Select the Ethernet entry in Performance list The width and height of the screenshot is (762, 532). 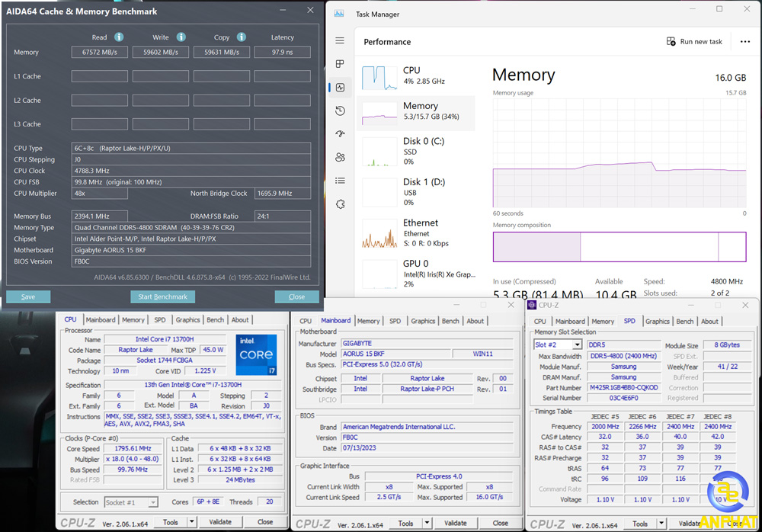click(x=416, y=233)
